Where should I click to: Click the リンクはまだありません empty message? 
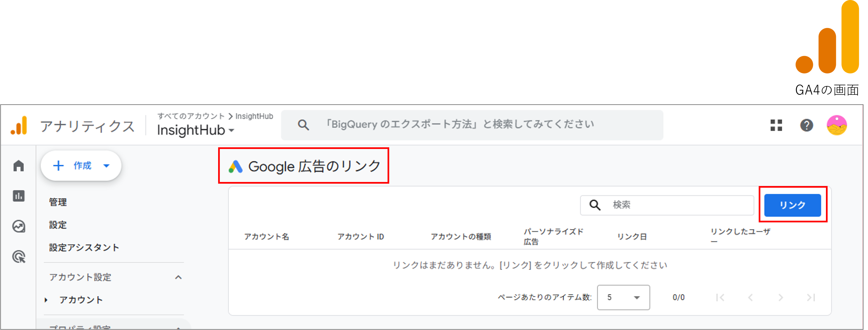click(x=530, y=266)
